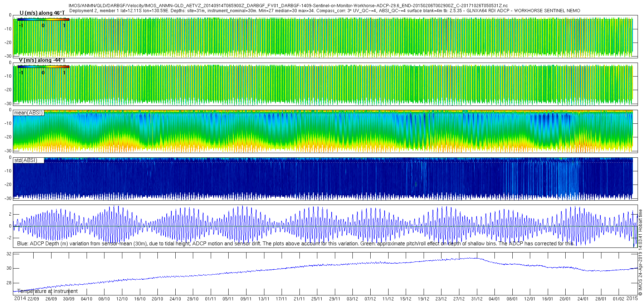Click the '08/10' date tick label
644x304 pixels.
pyautogui.click(x=104, y=299)
